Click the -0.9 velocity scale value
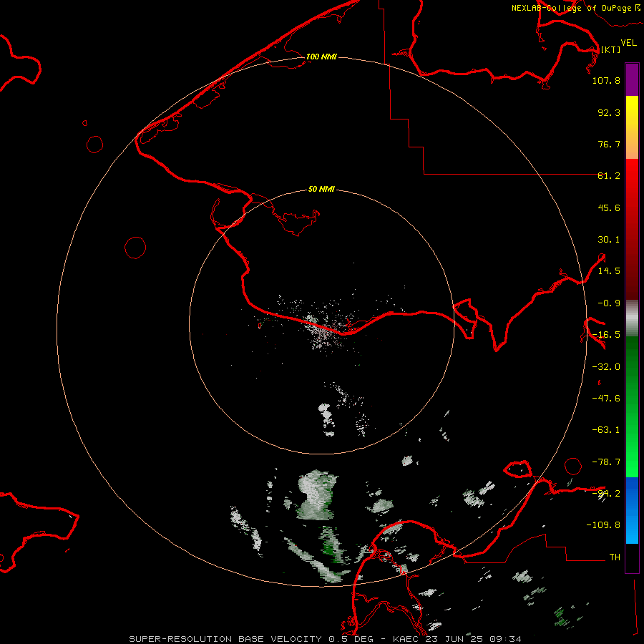The height and width of the screenshot is (644, 644). tap(609, 303)
